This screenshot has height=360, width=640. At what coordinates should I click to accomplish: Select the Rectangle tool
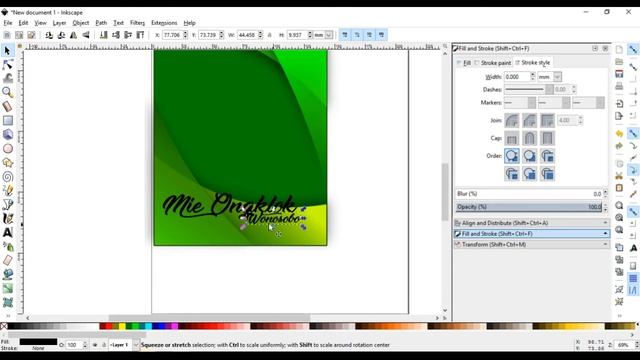[x=7, y=120]
